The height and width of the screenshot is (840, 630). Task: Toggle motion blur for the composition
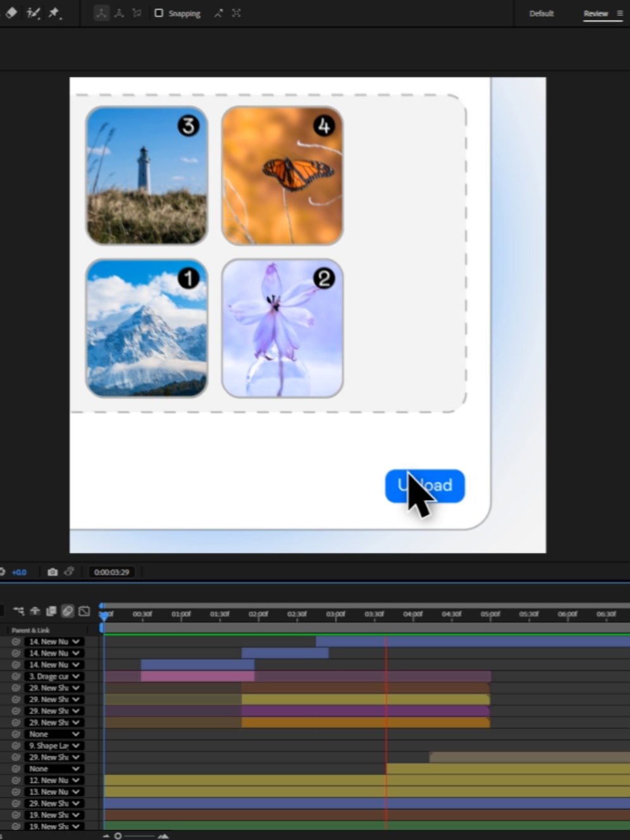(x=68, y=611)
